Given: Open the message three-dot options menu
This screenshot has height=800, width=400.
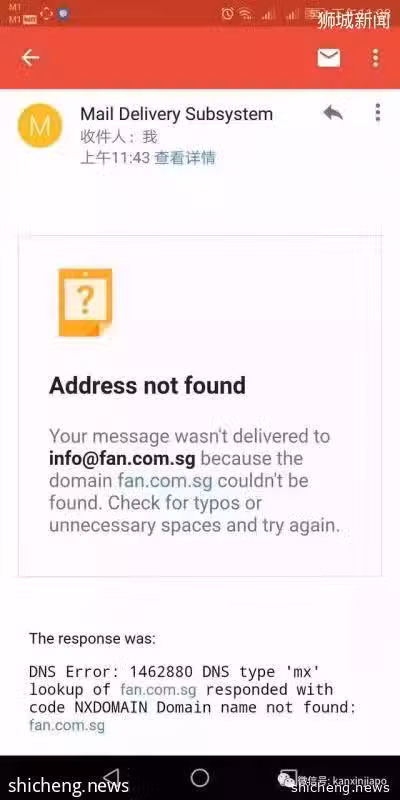Looking at the screenshot, I should click(x=378, y=112).
